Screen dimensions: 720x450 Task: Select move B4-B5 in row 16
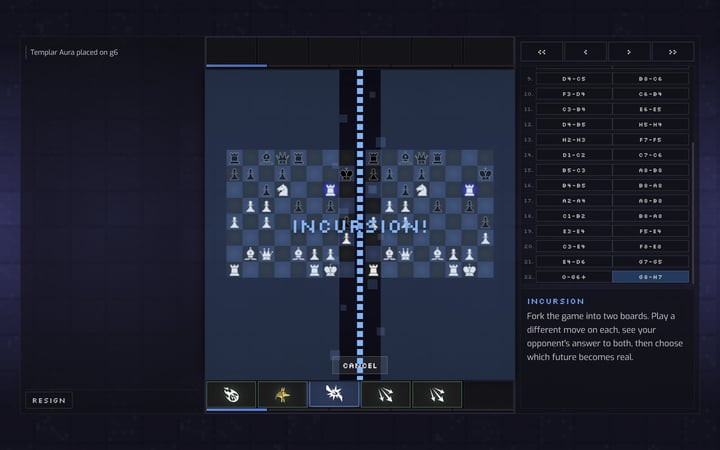[574, 186]
